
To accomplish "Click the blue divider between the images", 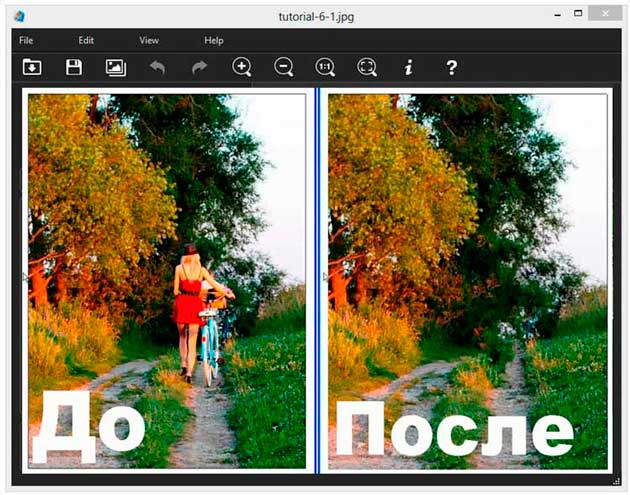I will tap(317, 280).
